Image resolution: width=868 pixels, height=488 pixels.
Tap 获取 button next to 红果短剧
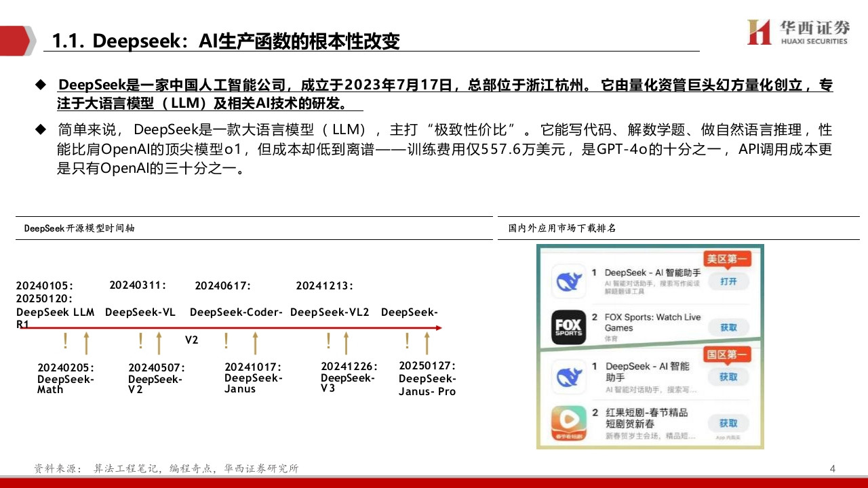pyautogui.click(x=728, y=423)
